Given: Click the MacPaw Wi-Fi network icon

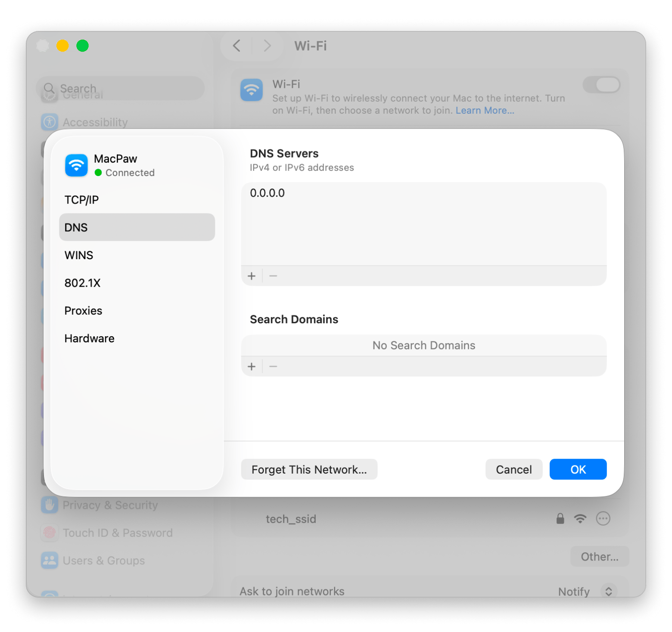Looking at the screenshot, I should click(x=76, y=165).
